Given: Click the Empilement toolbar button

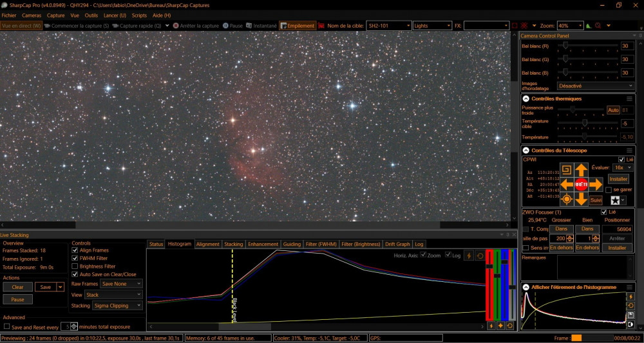Looking at the screenshot, I should [x=298, y=26].
